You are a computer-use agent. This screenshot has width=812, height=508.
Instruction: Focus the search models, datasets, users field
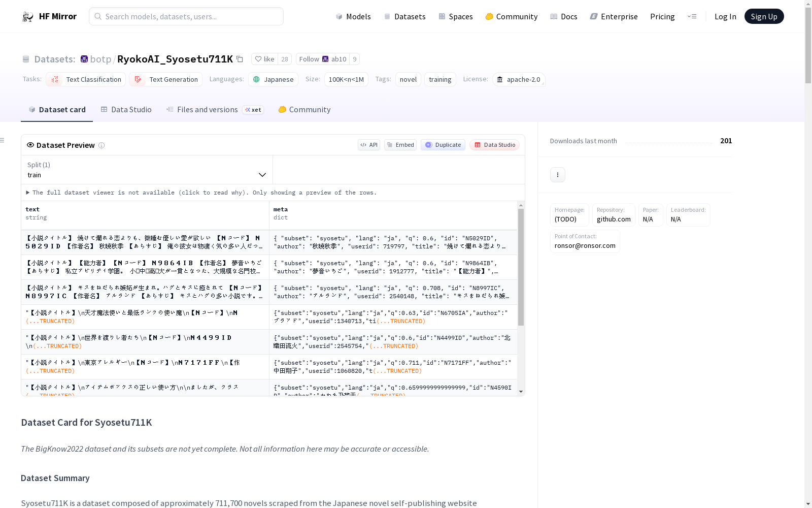(186, 16)
